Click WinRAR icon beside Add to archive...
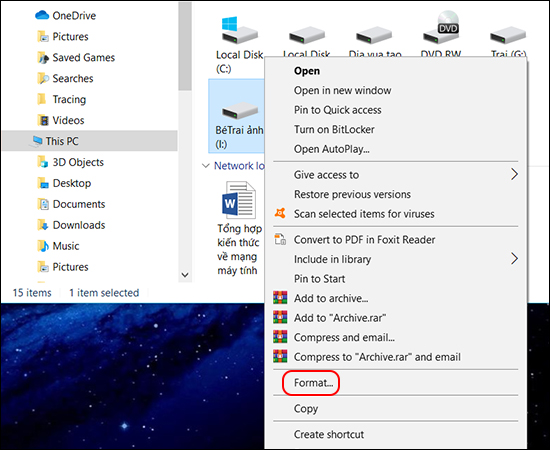 pos(280,298)
